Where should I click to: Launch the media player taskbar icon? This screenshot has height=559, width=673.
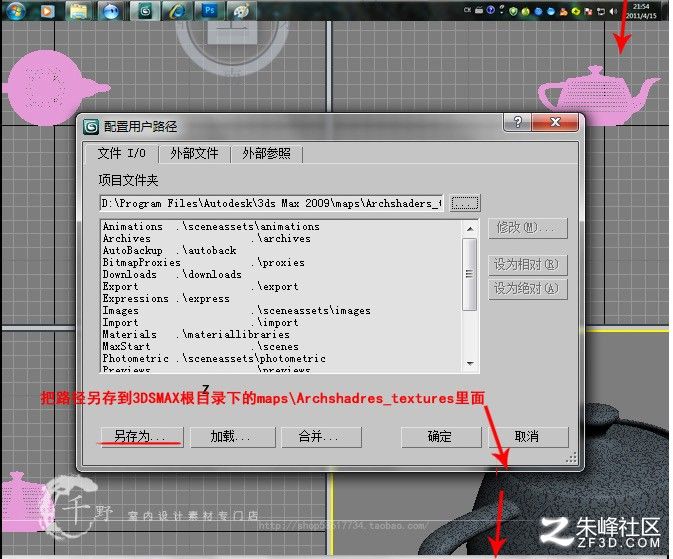pyautogui.click(x=47, y=11)
